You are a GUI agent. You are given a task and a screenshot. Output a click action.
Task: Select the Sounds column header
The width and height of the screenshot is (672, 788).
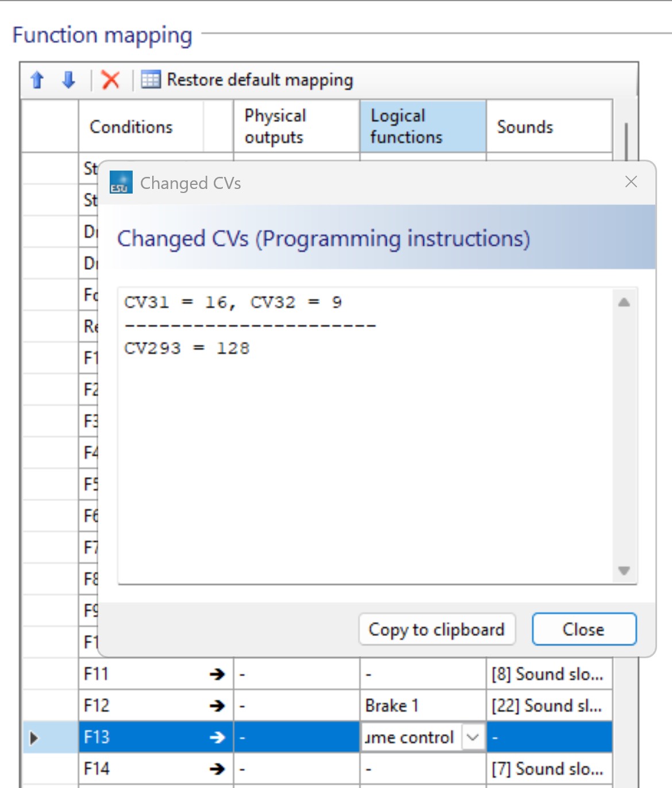point(550,126)
